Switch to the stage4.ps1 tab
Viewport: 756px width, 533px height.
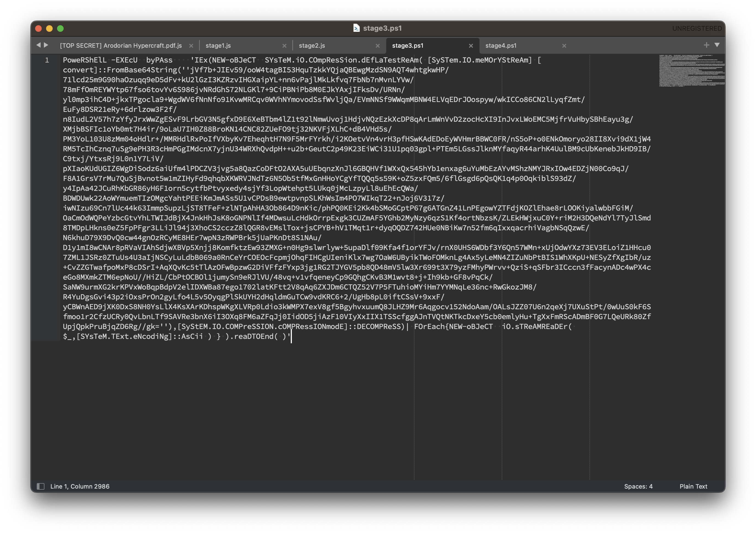point(501,46)
